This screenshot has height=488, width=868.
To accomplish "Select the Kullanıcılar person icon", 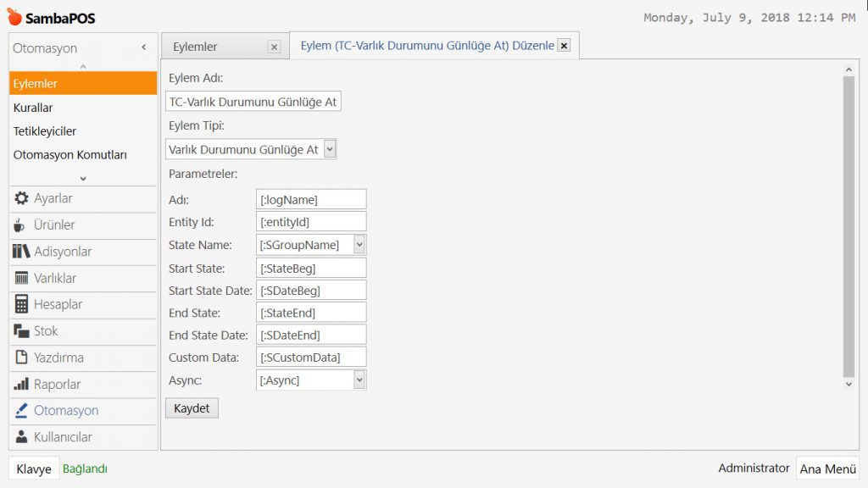I will (x=21, y=437).
